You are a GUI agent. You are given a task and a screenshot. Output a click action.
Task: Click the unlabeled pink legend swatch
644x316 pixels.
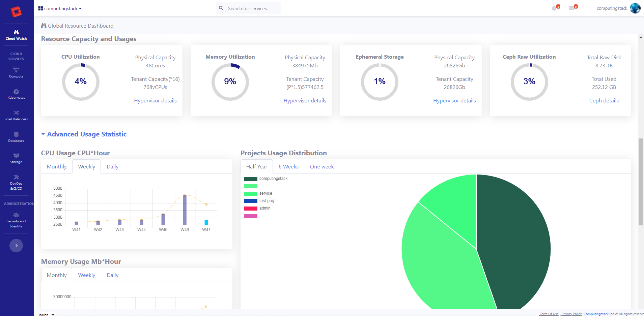coord(251,216)
